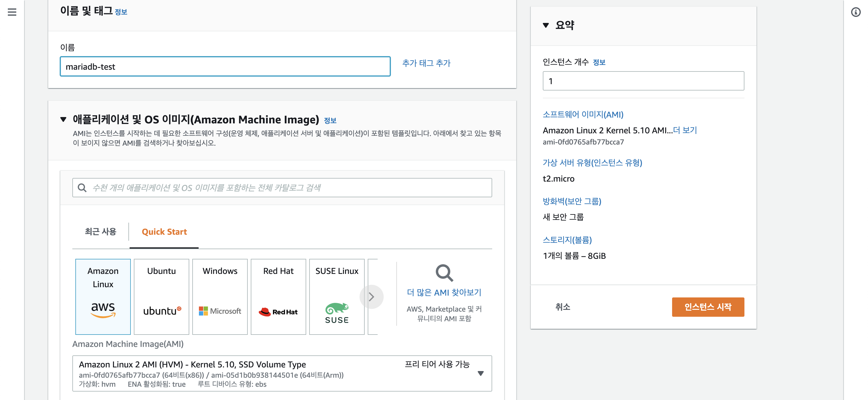Screen dimensions: 868x400
Task: Open 정보 link beside 이름 및 태그
Action: pyautogui.click(x=121, y=12)
